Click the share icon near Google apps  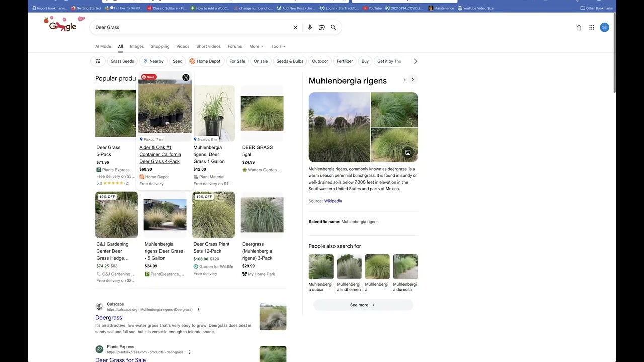(579, 27)
